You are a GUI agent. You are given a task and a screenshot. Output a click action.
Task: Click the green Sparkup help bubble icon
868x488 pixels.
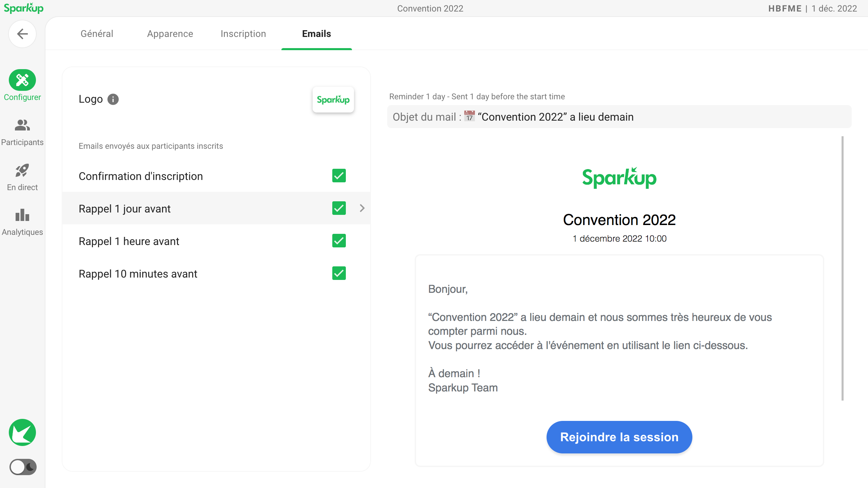(x=22, y=432)
